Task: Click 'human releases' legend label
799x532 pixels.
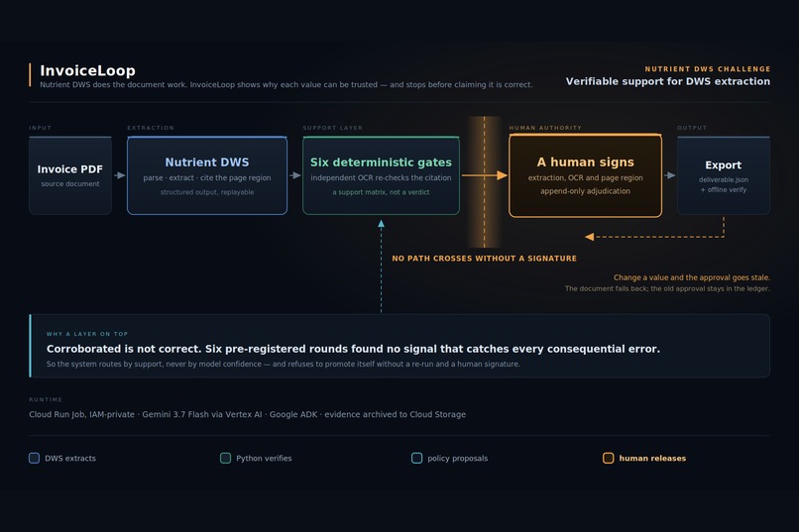Action: tap(652, 458)
